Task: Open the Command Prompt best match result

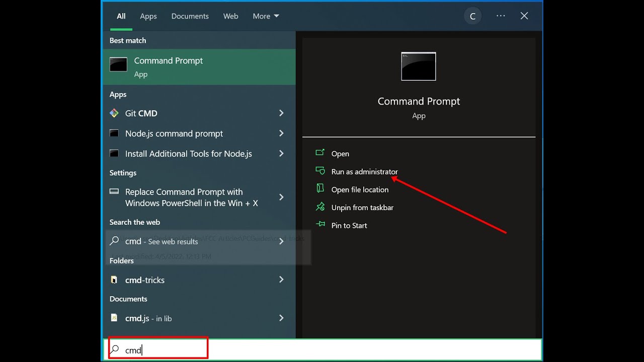Action: pyautogui.click(x=199, y=67)
